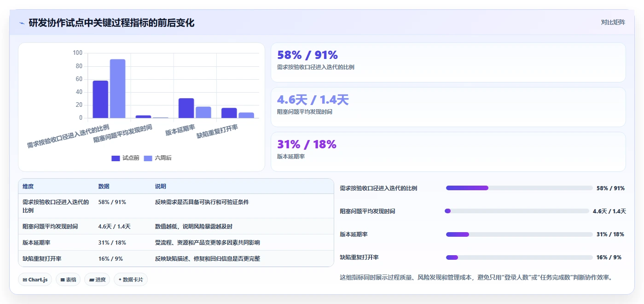Screen dimensions: 644x304
Task: Click the panel title 研发协作试点中关键过程指标的前后变化
Action: (111, 23)
